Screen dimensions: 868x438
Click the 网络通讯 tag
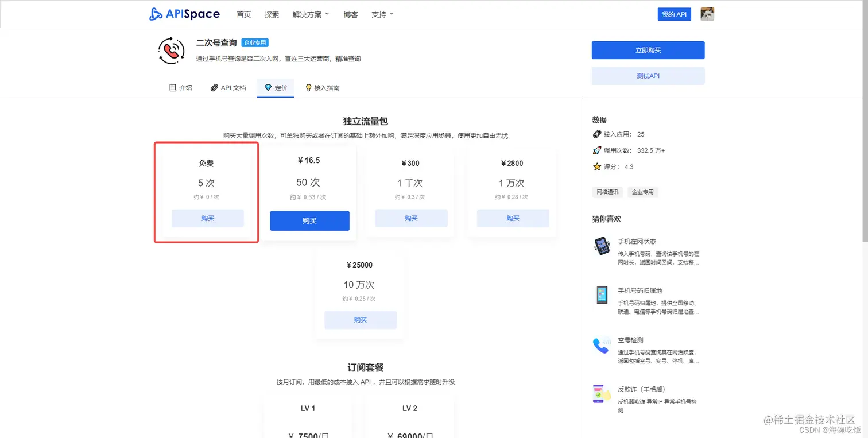[607, 192]
